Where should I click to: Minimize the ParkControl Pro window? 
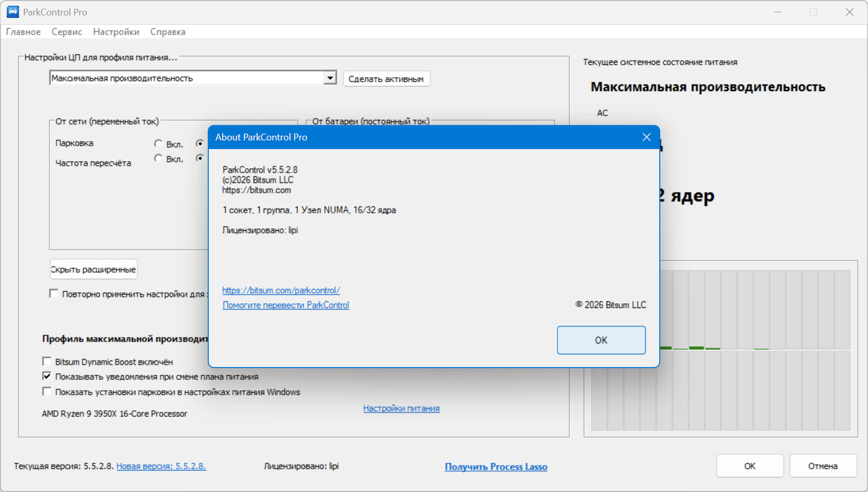pyautogui.click(x=777, y=12)
